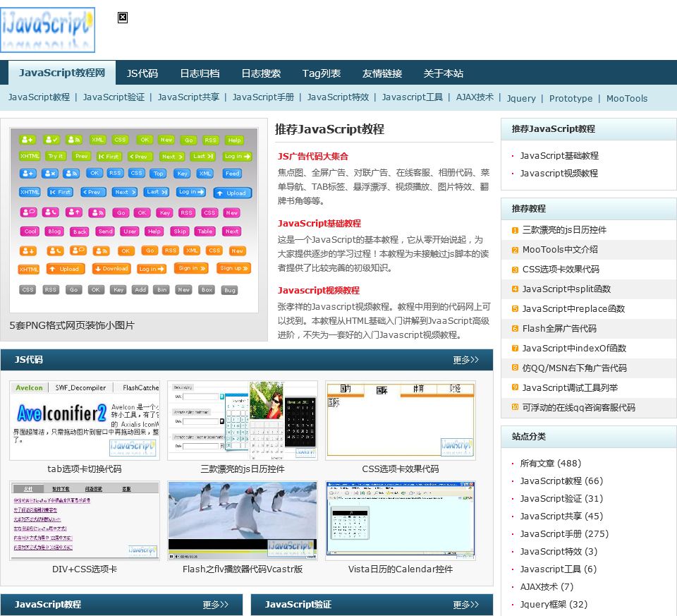Click the number 2 rank icon
Viewport: 677px width, 616px height.
(x=515, y=250)
